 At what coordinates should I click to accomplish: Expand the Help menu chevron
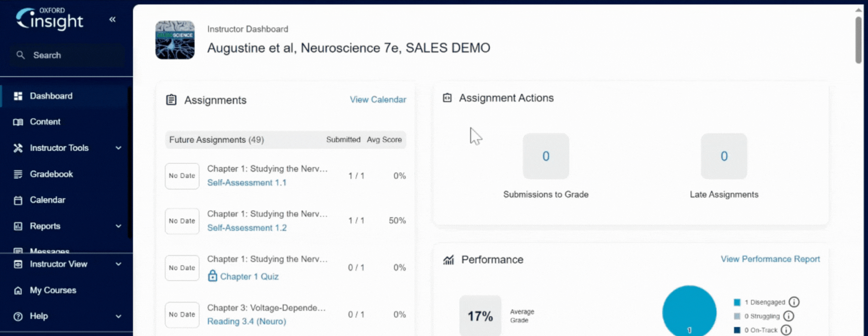pos(118,317)
